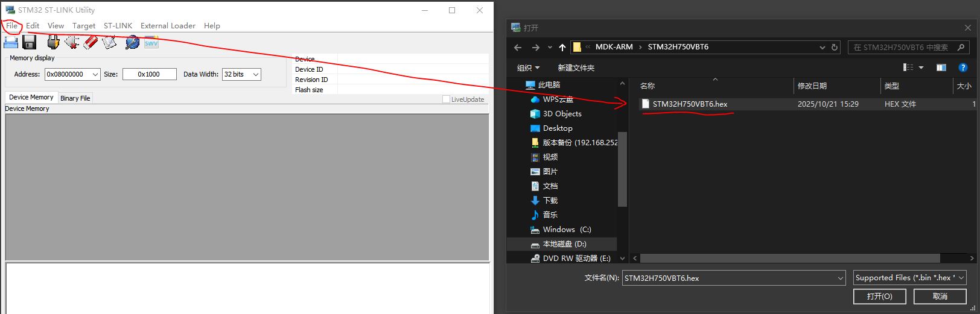Switch to the Device Memory tab
The image size is (980, 314).
pos(31,97)
